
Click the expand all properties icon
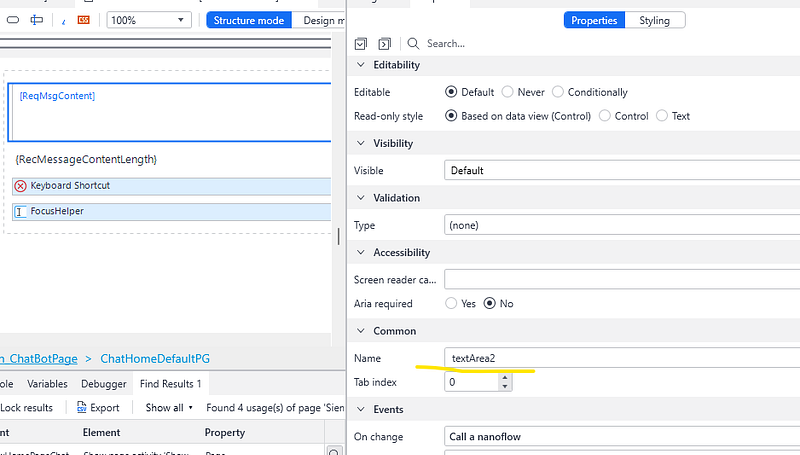tap(361, 44)
